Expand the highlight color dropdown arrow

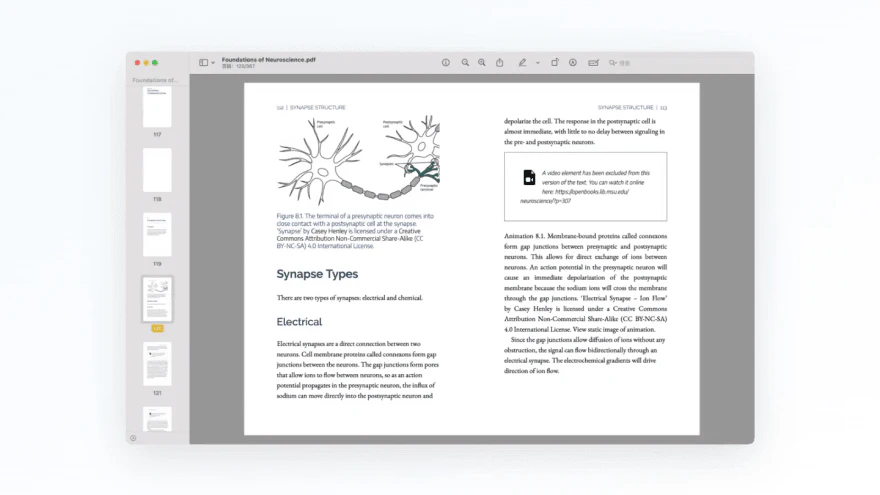[537, 63]
